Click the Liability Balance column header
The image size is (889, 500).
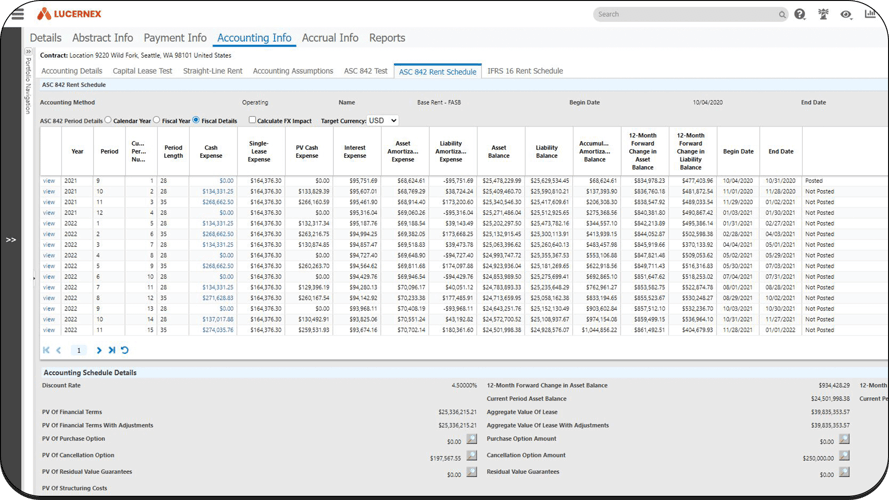[x=547, y=151]
